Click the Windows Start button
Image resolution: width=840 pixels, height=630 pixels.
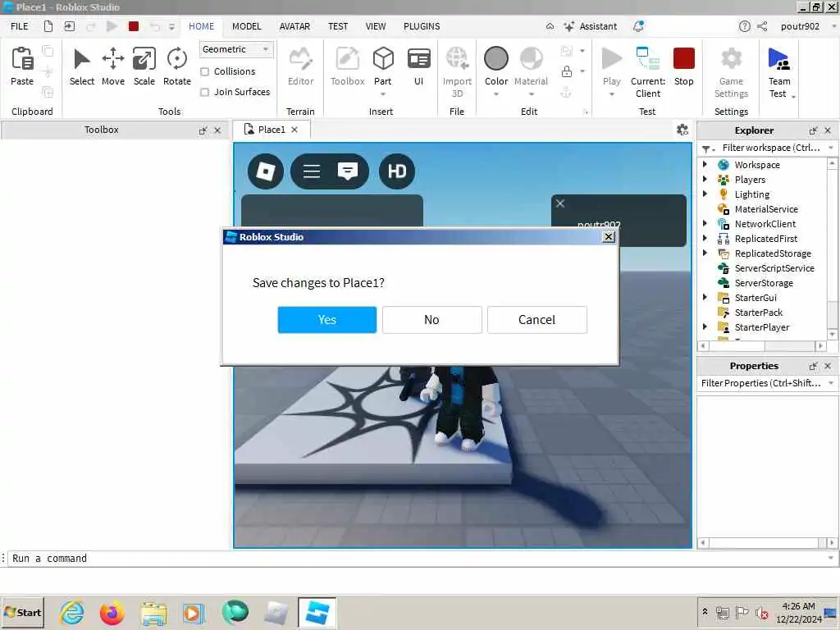click(22, 612)
